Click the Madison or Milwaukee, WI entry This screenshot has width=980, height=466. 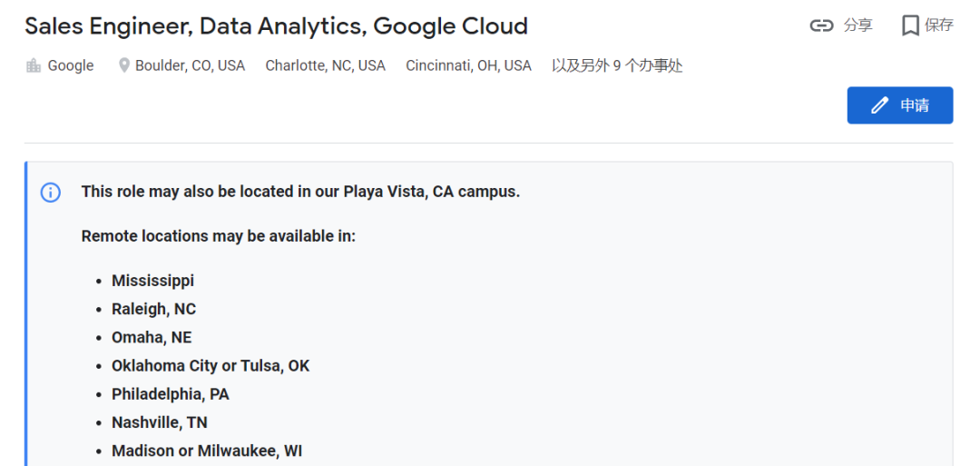click(x=207, y=451)
